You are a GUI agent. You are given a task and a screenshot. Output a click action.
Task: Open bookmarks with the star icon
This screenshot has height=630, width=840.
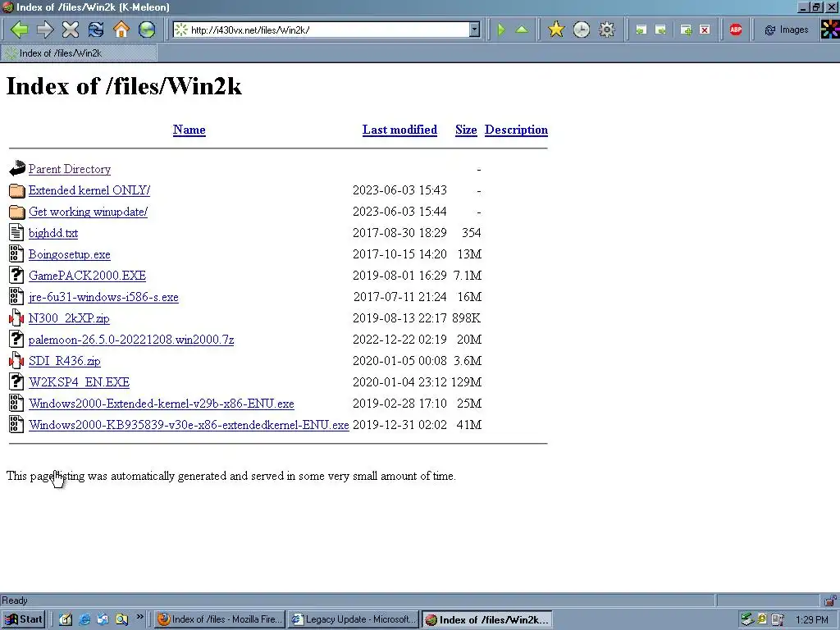(x=556, y=30)
